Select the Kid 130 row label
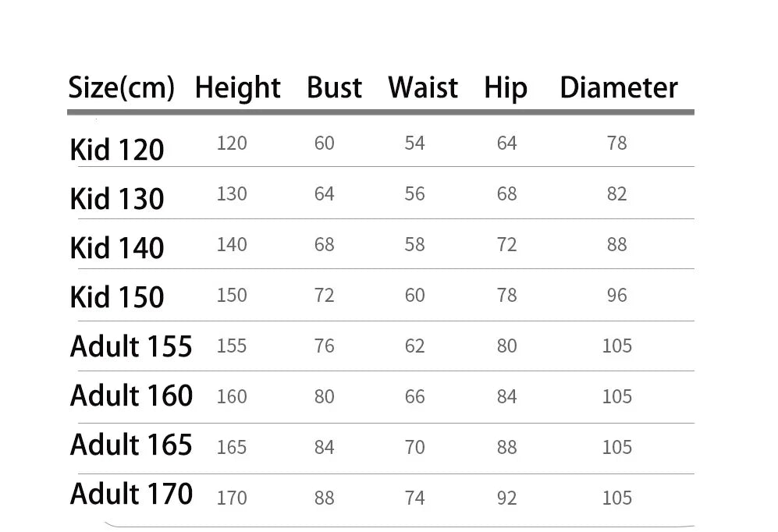The width and height of the screenshot is (778, 532). tap(117, 199)
